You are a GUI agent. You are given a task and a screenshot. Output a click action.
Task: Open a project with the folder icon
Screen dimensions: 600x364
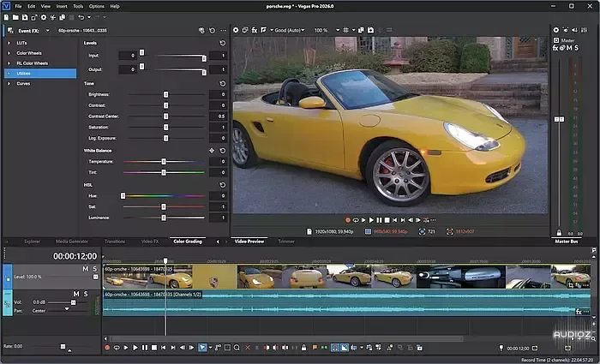click(x=15, y=17)
